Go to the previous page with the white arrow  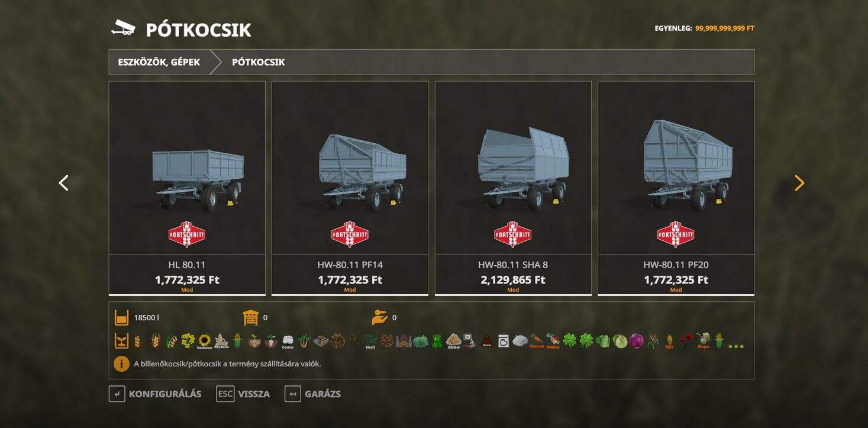[63, 183]
